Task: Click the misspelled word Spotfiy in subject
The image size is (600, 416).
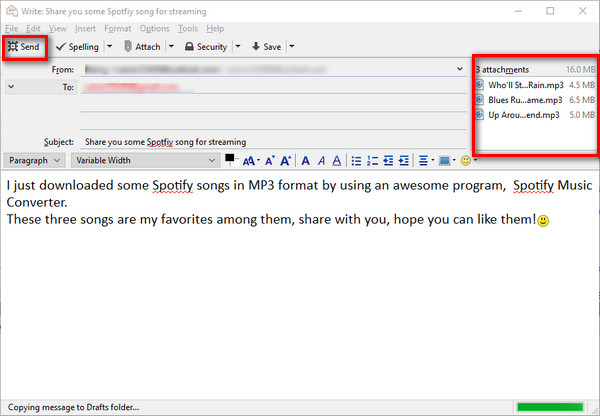Action: pyautogui.click(x=160, y=142)
